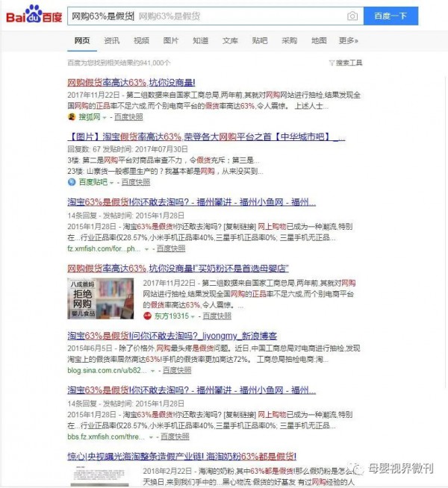448x488 pixels.
Task: Expand dropdown arrow next to 搜狐网
Action: [105, 118]
